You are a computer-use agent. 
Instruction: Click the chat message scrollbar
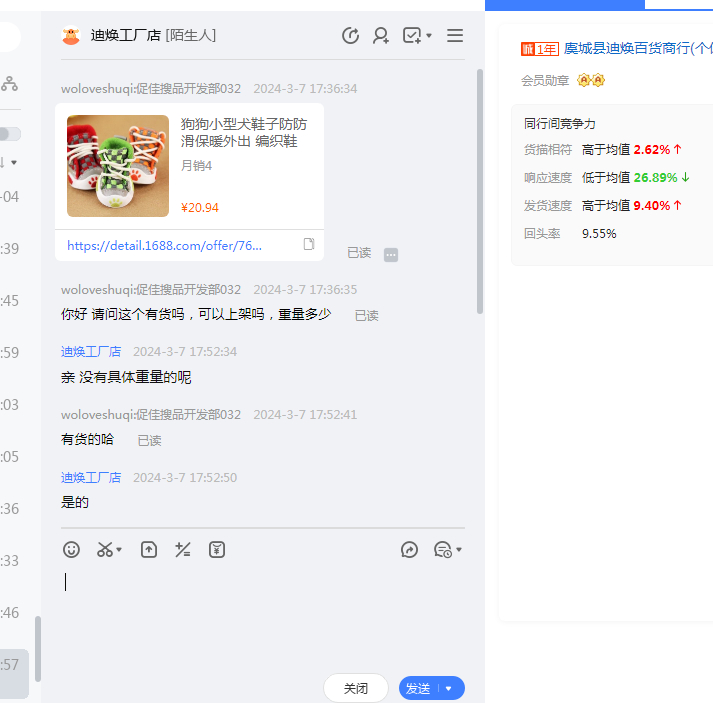[479, 191]
